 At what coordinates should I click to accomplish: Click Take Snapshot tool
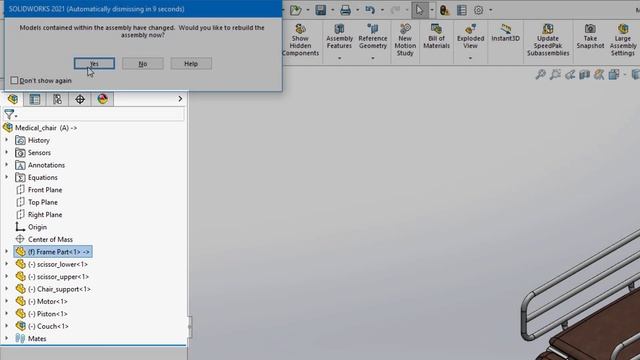pyautogui.click(x=590, y=36)
